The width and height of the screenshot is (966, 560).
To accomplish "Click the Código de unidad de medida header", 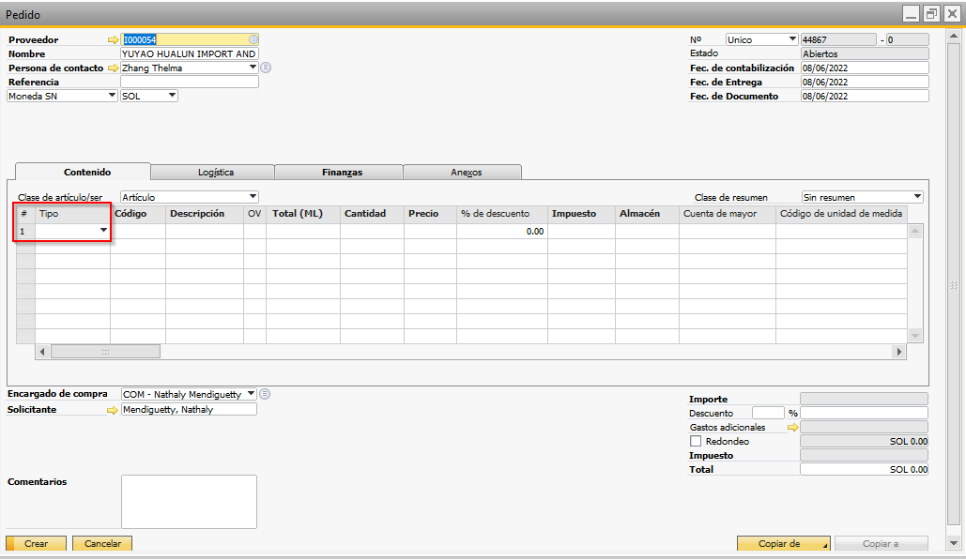I will [x=841, y=214].
